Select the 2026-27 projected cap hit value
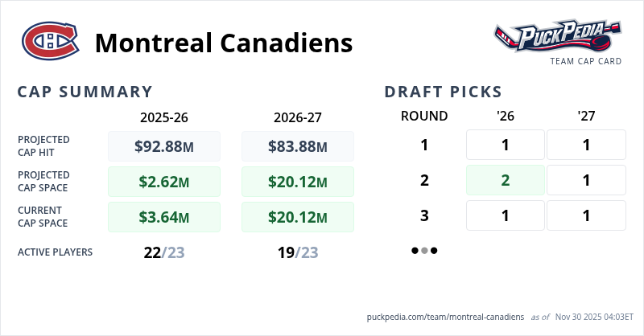 [x=298, y=146]
